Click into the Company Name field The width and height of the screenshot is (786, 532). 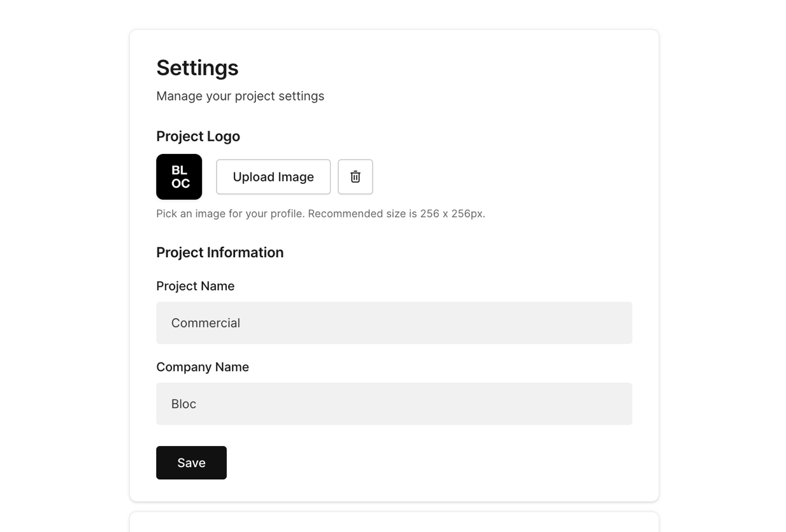[x=394, y=403]
